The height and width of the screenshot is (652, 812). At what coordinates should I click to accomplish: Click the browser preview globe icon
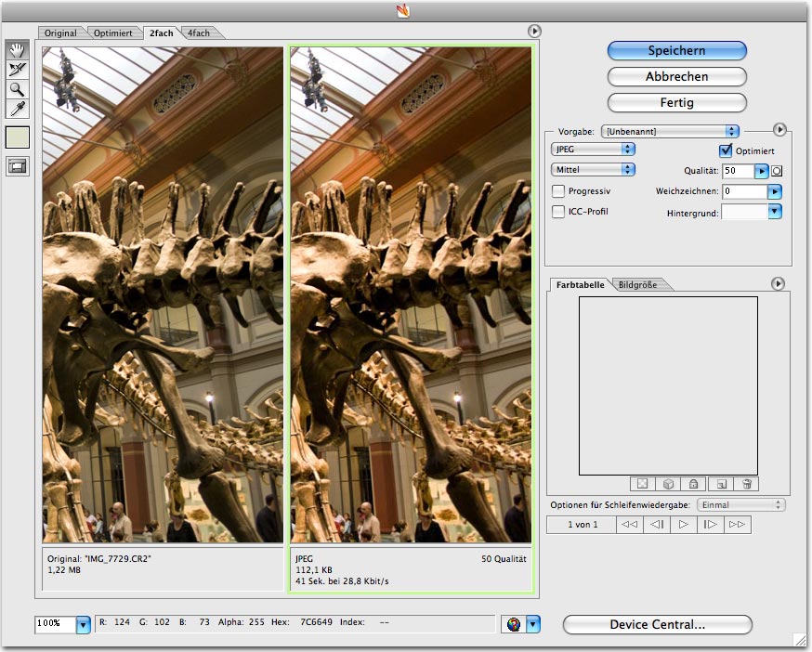pyautogui.click(x=514, y=624)
